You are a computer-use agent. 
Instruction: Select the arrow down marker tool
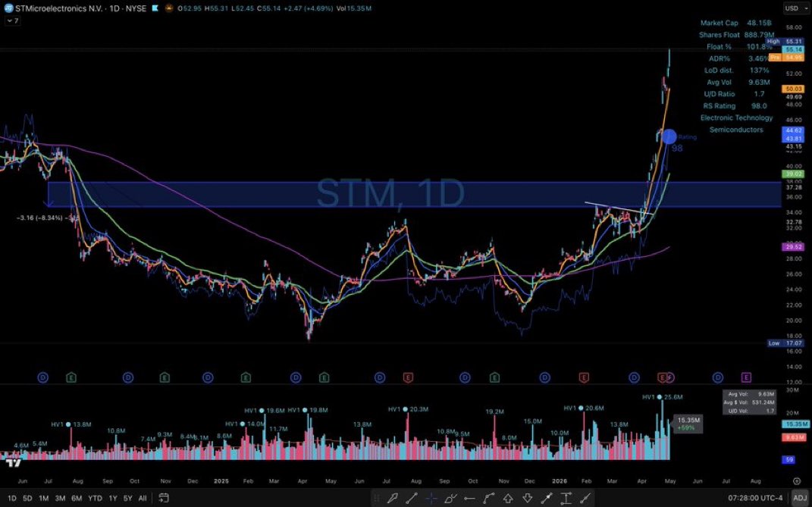(527, 498)
